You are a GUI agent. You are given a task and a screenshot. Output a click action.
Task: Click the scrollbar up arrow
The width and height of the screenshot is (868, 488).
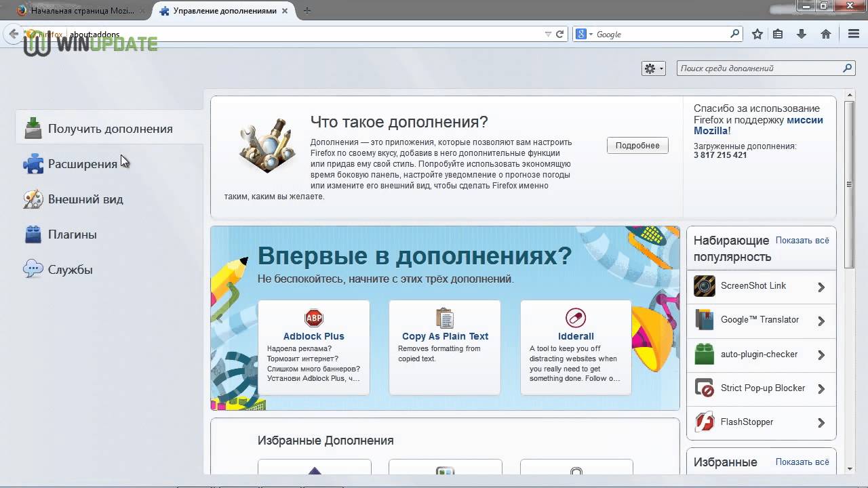tap(849, 94)
